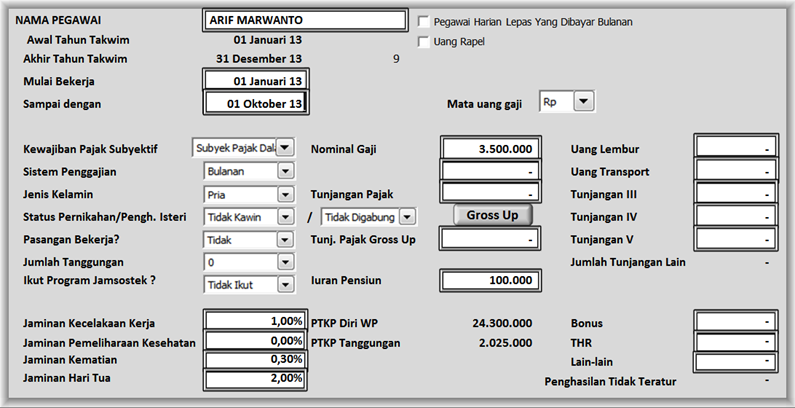Click the Jumlah Tunjangan Lain label
This screenshot has height=408, width=795.
click(628, 262)
